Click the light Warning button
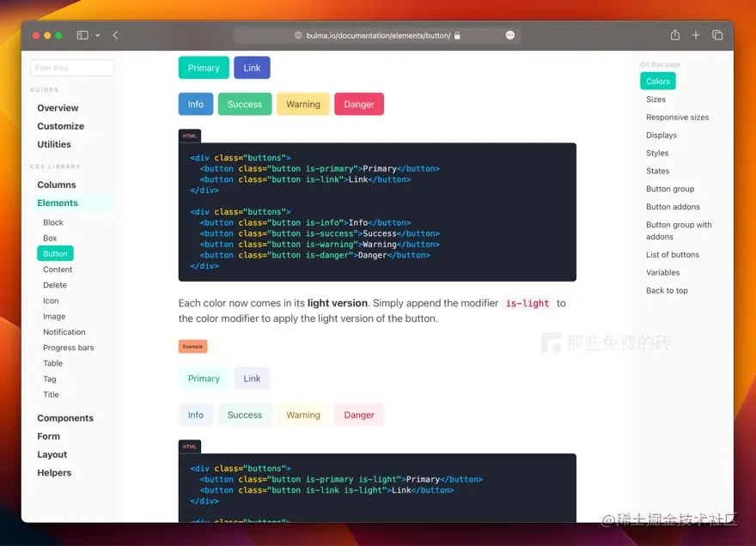This screenshot has height=546, width=756. (x=303, y=415)
